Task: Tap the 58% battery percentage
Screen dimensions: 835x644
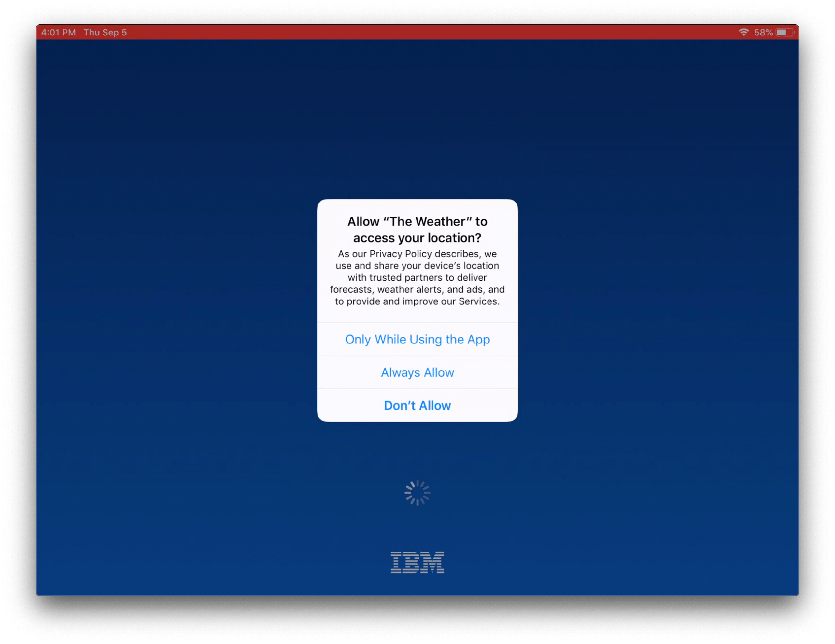Action: click(x=763, y=33)
